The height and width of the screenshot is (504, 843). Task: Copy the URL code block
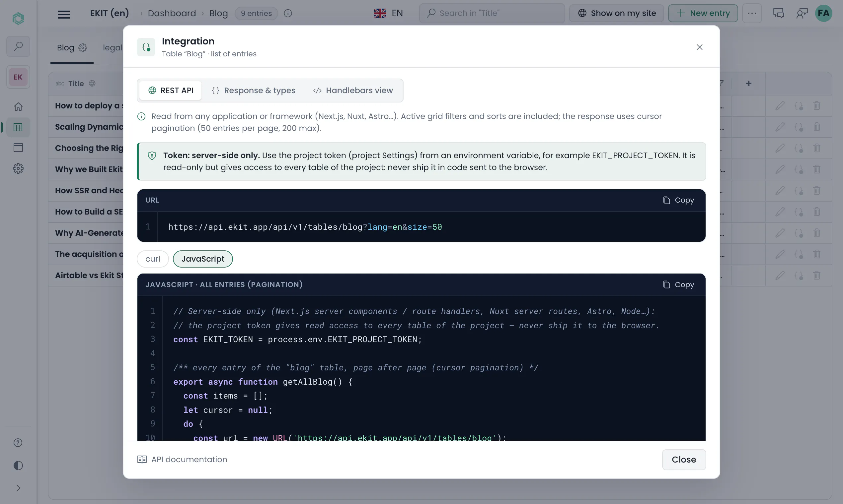[678, 200]
